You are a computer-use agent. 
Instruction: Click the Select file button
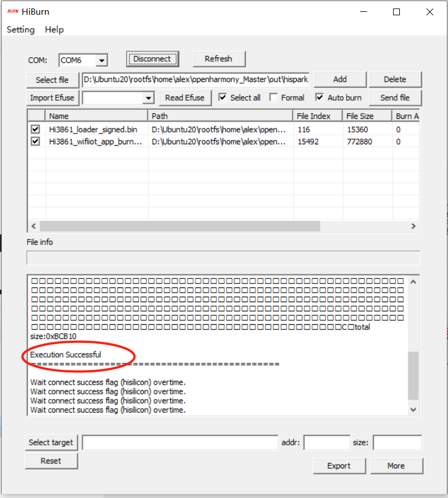click(x=53, y=80)
